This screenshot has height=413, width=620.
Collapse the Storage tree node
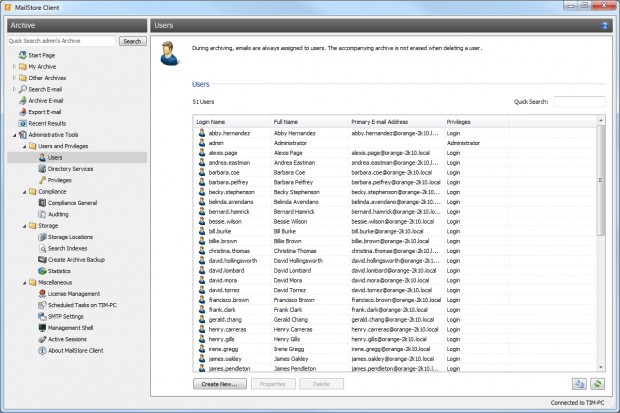click(x=24, y=226)
